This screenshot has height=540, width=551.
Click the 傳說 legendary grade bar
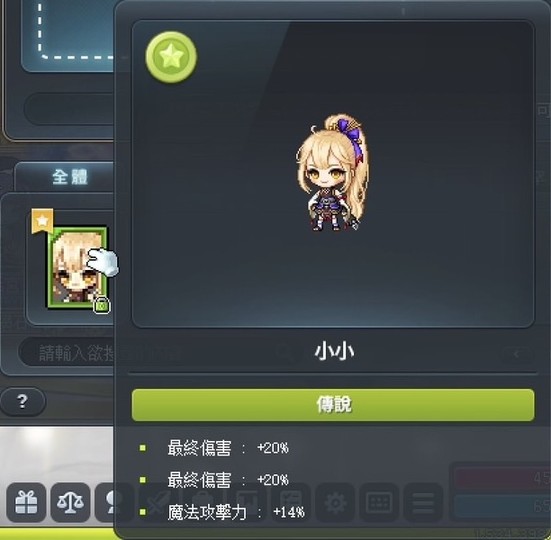click(x=333, y=405)
